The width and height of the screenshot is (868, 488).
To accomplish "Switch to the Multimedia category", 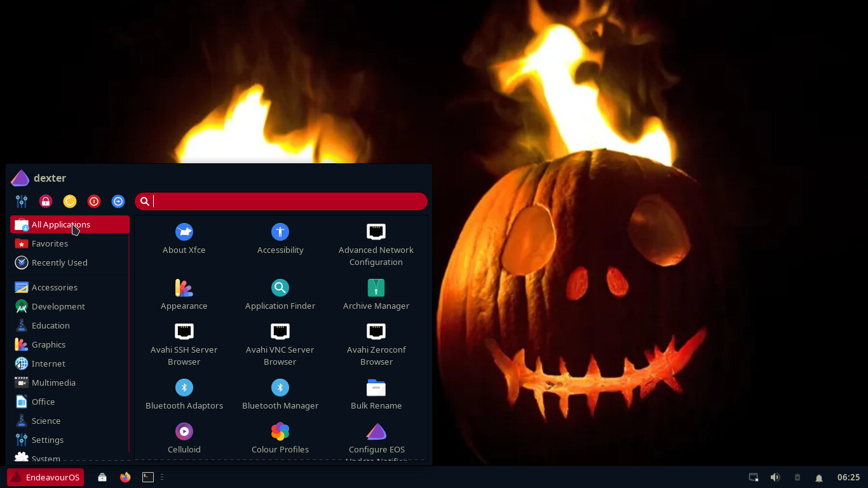I will coord(53,383).
